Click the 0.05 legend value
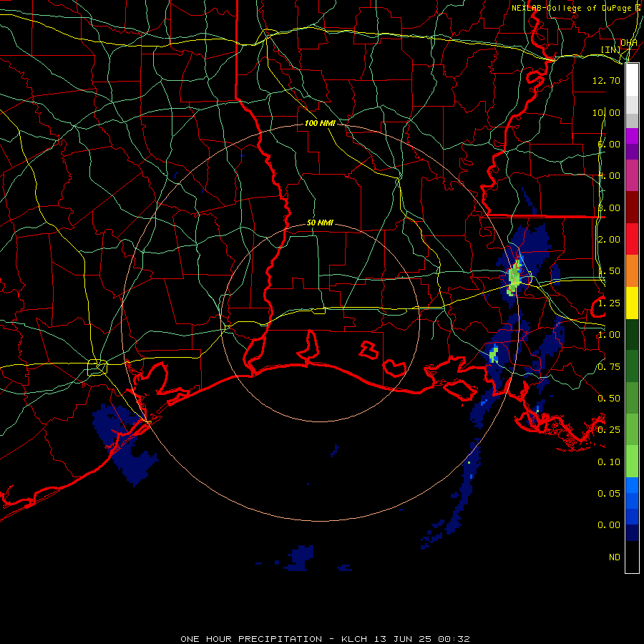 click(x=609, y=493)
